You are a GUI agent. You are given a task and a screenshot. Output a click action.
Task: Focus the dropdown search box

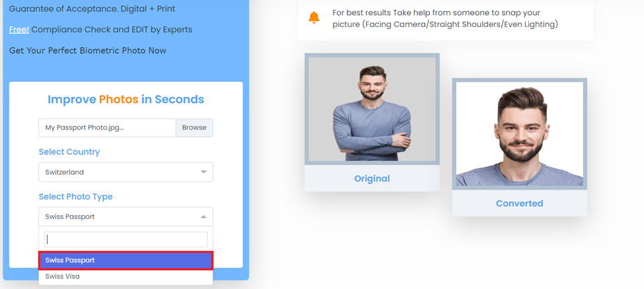[x=125, y=240]
